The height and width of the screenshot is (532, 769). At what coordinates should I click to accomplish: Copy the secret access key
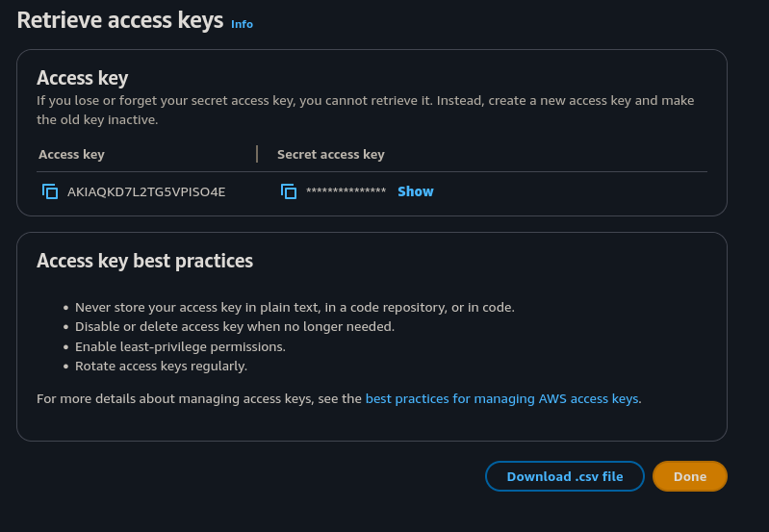point(289,191)
